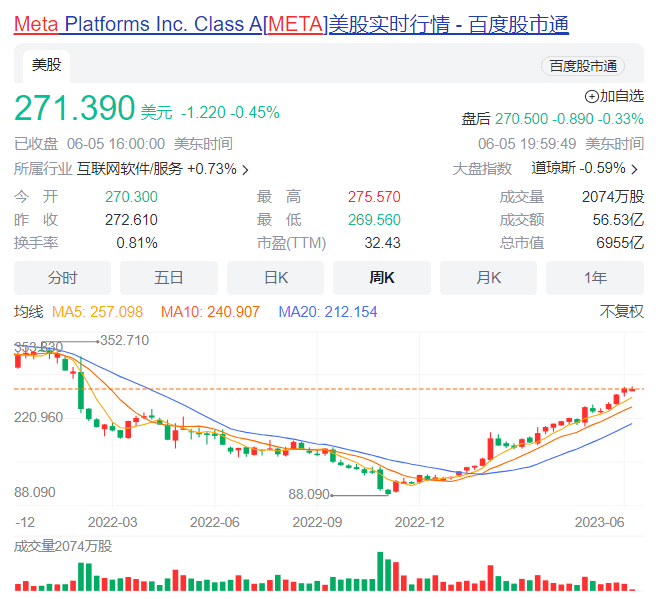The image size is (662, 599).
Task: Expand the 互联网软件/服务 industry chevron
Action: click(245, 169)
